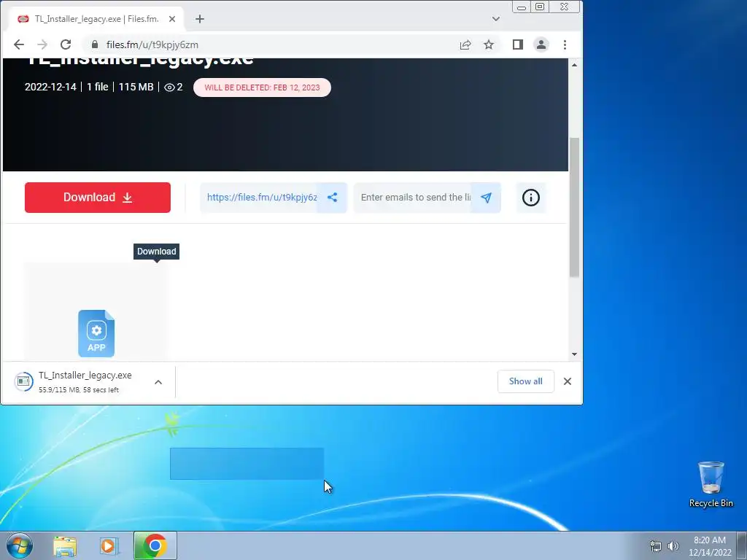Open the volume speaker tray icon
747x560 pixels.
coord(673,546)
